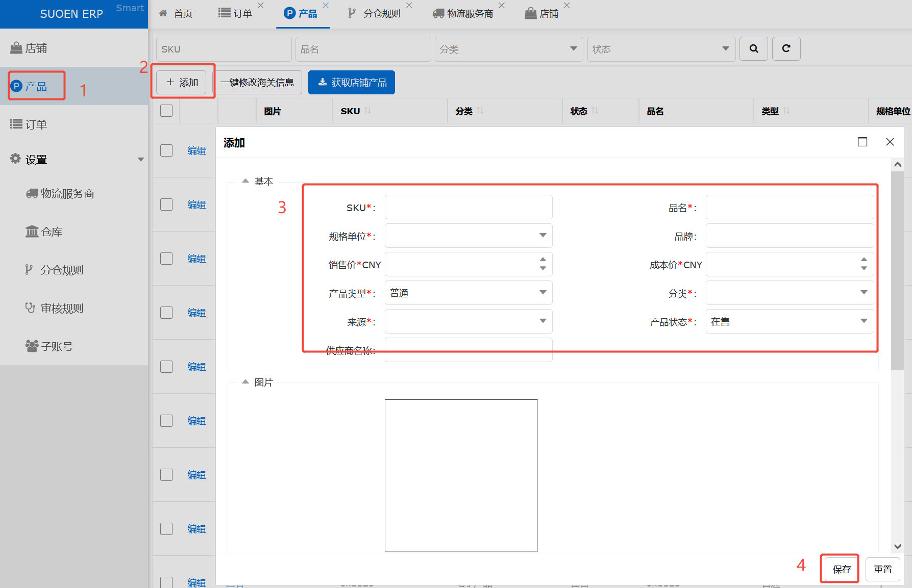Click the search magnifier icon
Image resolution: width=912 pixels, height=588 pixels.
(754, 48)
